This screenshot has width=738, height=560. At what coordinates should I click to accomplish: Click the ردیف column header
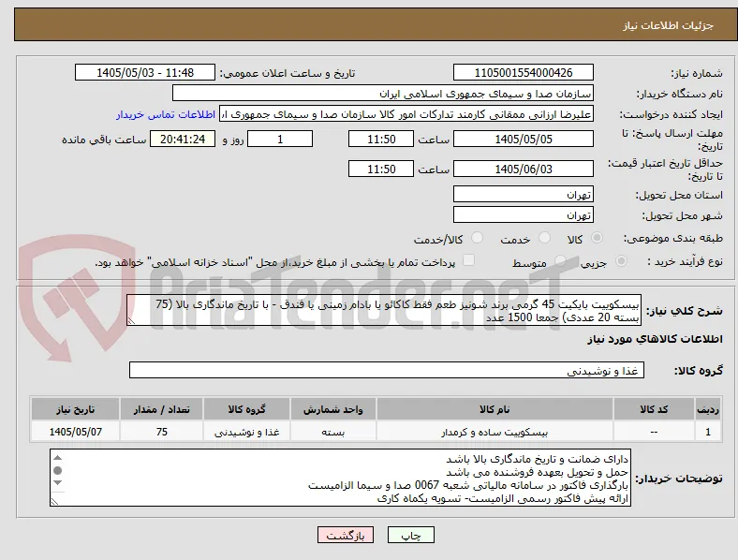click(x=708, y=409)
